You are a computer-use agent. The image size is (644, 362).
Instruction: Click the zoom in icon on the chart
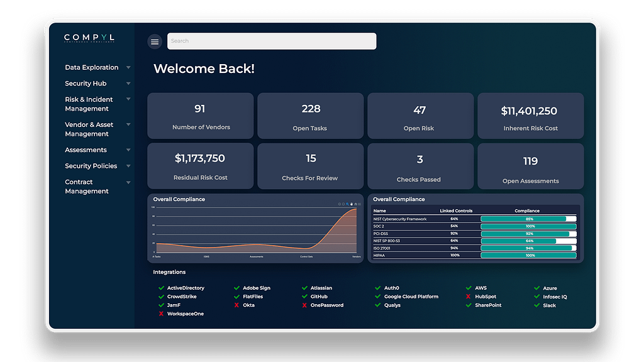click(x=340, y=204)
